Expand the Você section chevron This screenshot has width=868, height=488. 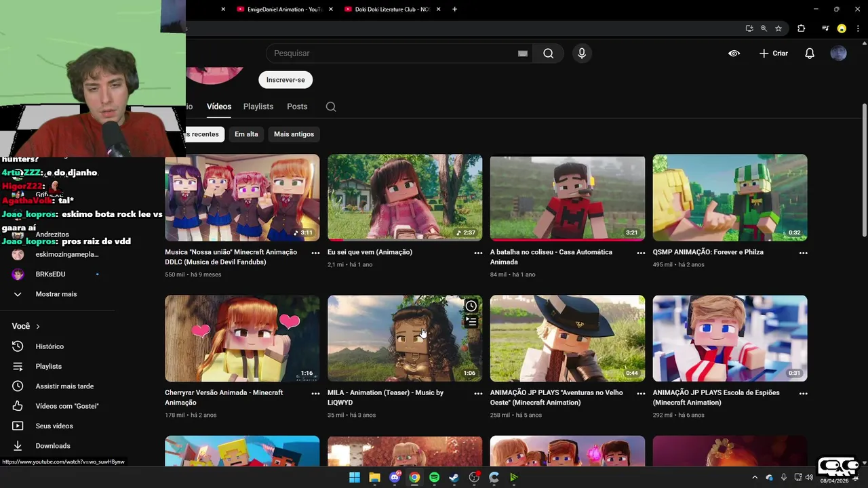(38, 327)
